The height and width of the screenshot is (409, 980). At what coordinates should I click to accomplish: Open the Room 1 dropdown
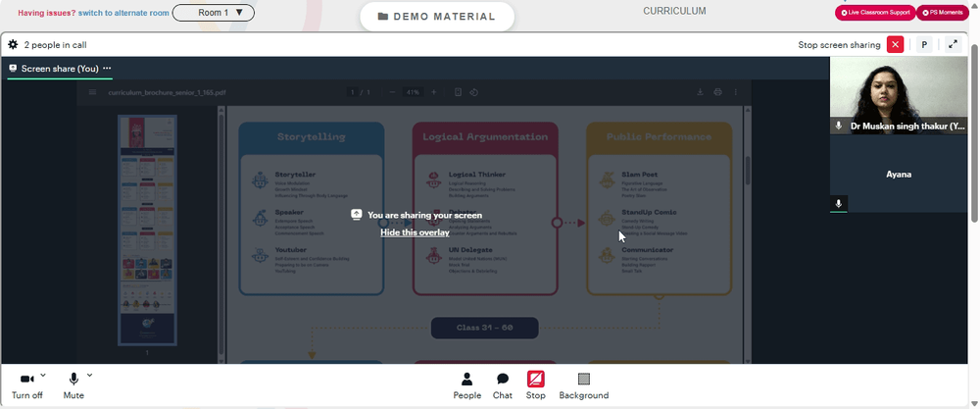coord(213,13)
